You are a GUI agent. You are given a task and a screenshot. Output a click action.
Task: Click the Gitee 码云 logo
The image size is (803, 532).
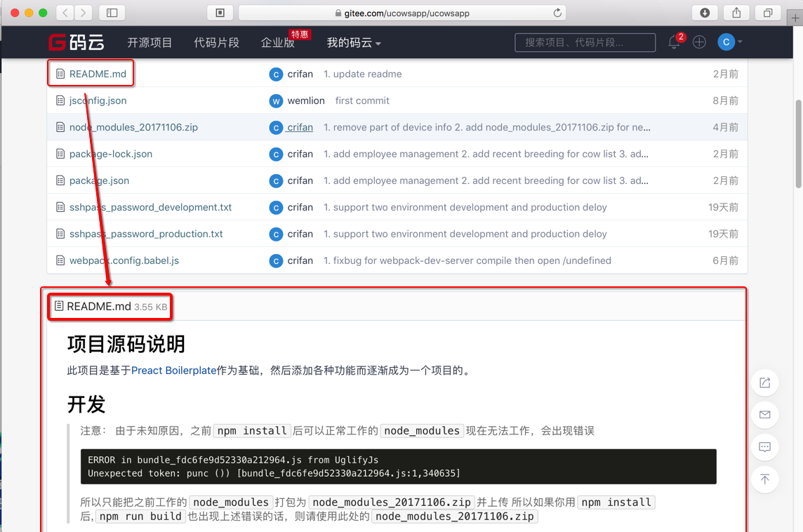point(77,41)
